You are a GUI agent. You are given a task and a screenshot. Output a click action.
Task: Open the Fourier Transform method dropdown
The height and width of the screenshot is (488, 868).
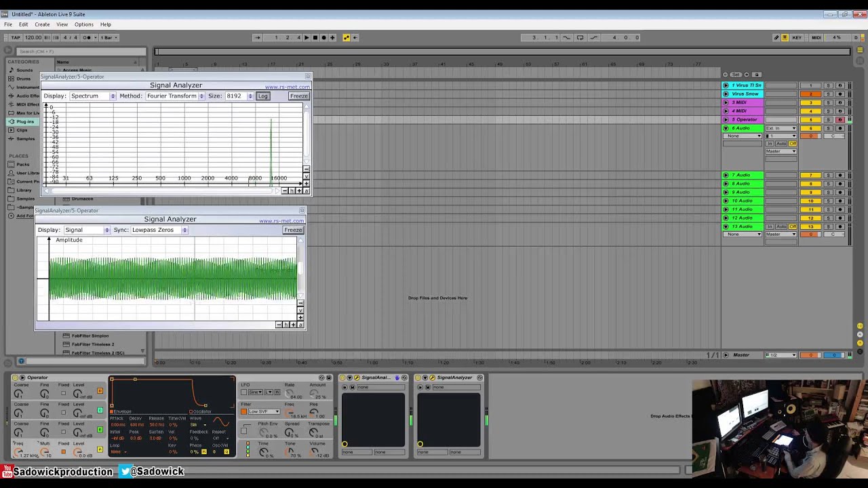(x=175, y=96)
